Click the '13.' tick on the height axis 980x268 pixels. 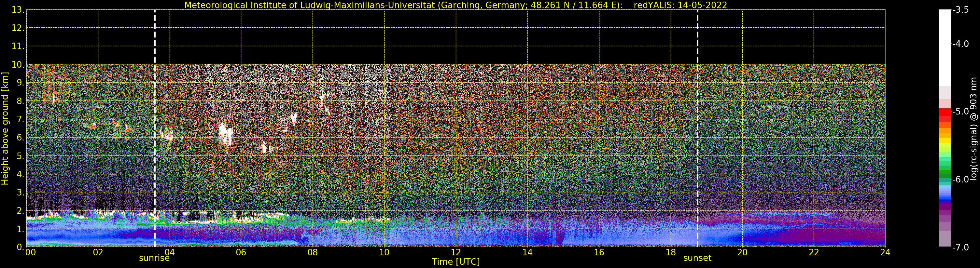tap(18, 10)
